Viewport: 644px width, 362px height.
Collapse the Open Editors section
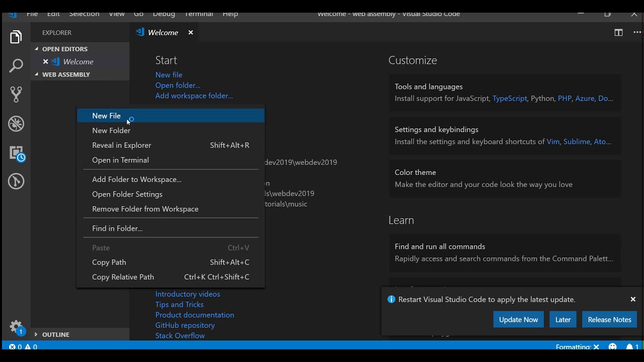pos(37,49)
